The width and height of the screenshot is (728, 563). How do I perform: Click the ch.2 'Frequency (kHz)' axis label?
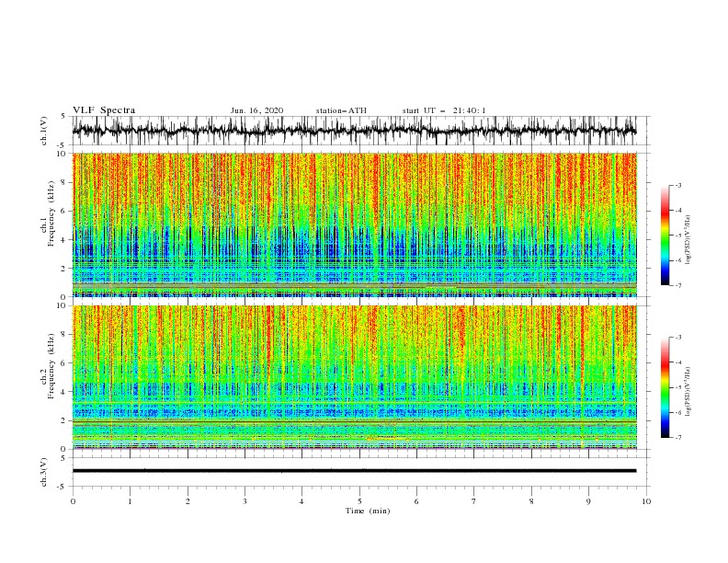point(51,366)
